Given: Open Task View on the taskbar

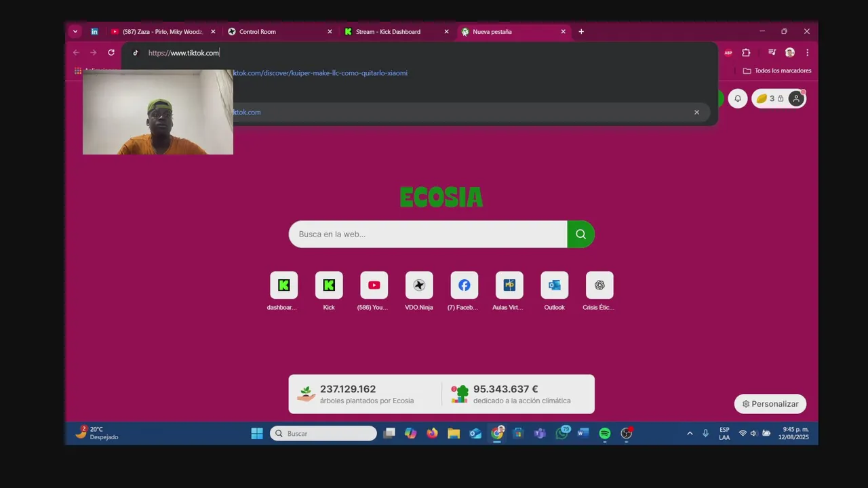Looking at the screenshot, I should click(x=389, y=434).
